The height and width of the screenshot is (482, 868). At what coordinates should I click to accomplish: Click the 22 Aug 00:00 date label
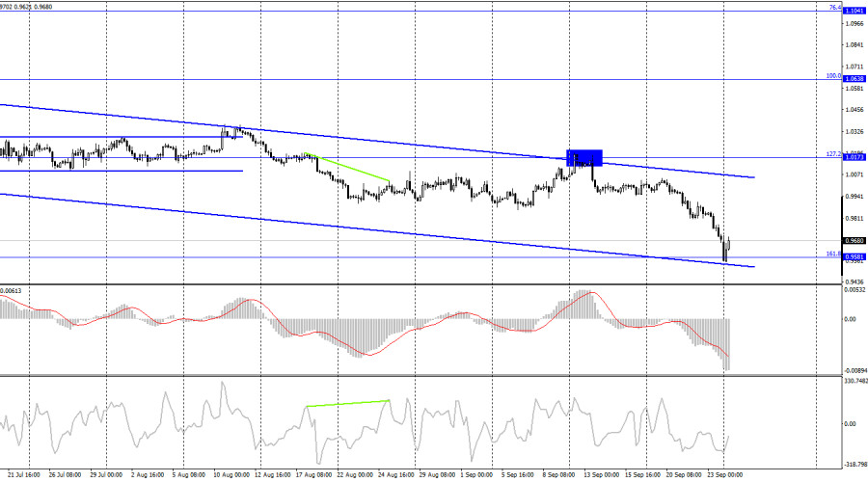pyautogui.click(x=355, y=475)
